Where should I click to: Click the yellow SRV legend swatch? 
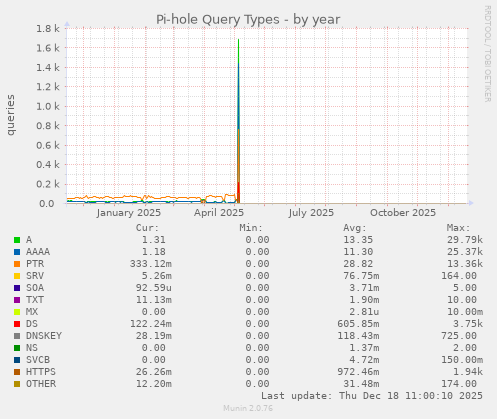coord(17,276)
